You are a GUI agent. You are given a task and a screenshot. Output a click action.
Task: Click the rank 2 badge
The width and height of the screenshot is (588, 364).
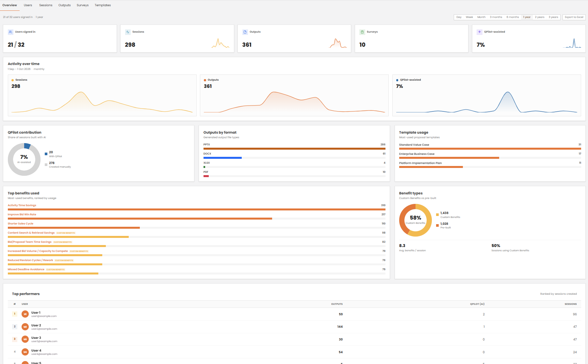coord(15,326)
